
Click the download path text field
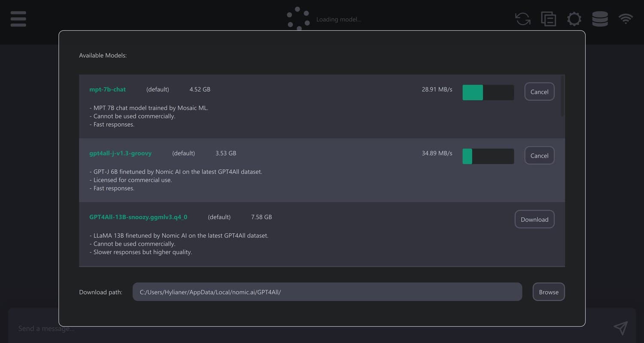(x=327, y=292)
